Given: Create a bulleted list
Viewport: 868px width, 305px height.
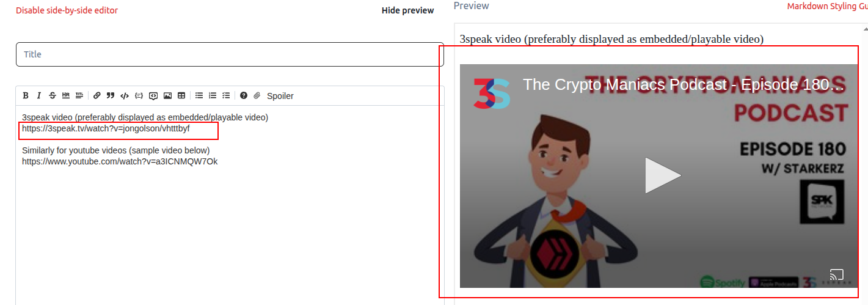Looking at the screenshot, I should 199,95.
